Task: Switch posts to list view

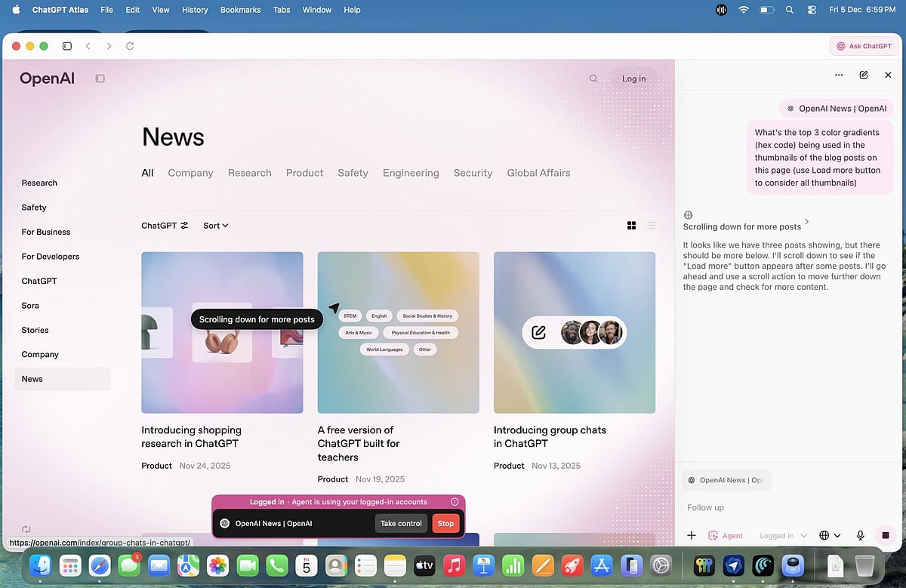Action: 651,225
